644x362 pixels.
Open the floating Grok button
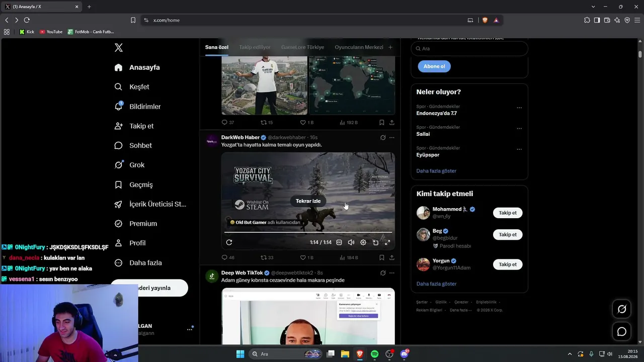point(622,309)
